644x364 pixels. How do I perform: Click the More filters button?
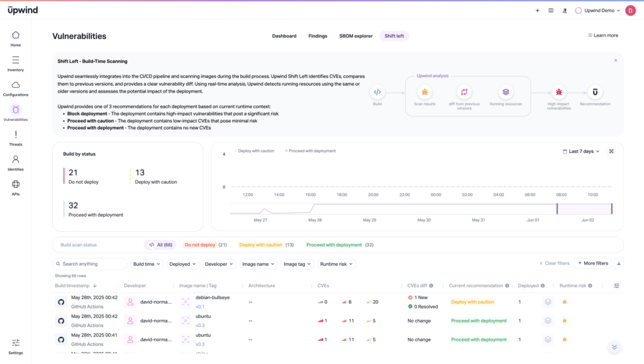[592, 263]
